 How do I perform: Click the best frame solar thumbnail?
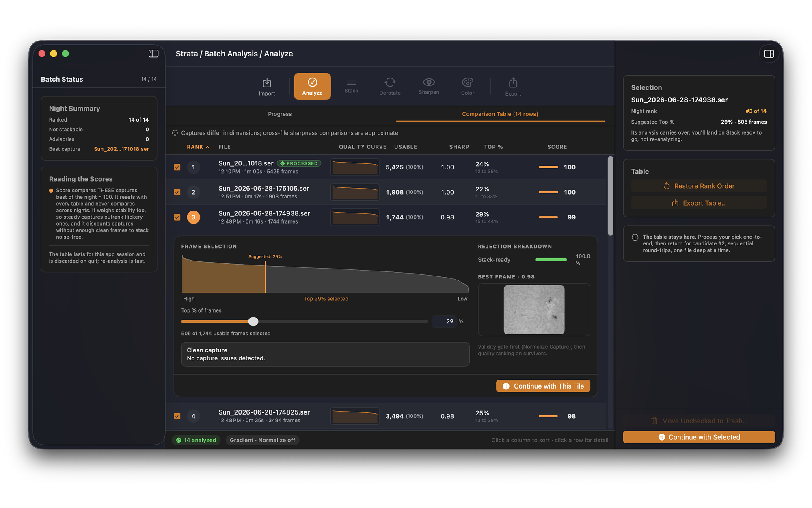pos(534,310)
